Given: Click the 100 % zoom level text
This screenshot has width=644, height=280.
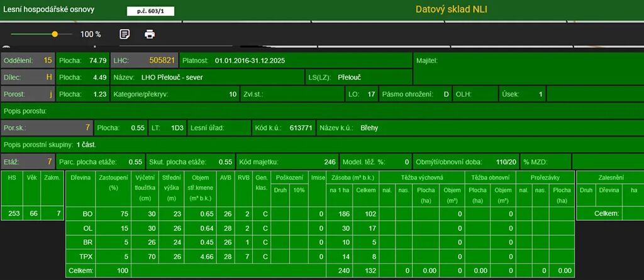Looking at the screenshot, I should (x=91, y=35).
